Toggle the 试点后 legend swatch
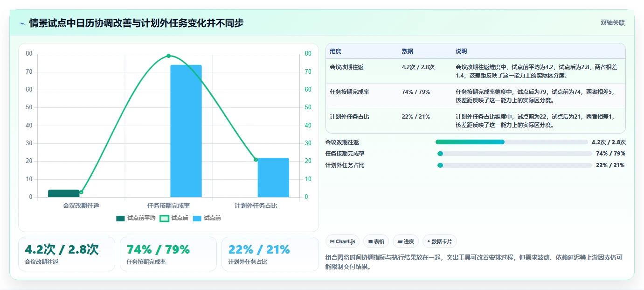The height and width of the screenshot is (290, 644). [x=164, y=218]
